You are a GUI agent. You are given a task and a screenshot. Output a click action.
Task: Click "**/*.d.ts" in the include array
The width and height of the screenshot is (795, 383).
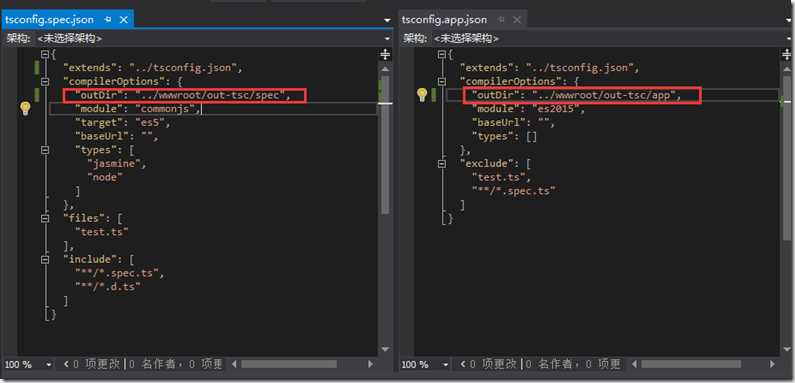tap(107, 287)
